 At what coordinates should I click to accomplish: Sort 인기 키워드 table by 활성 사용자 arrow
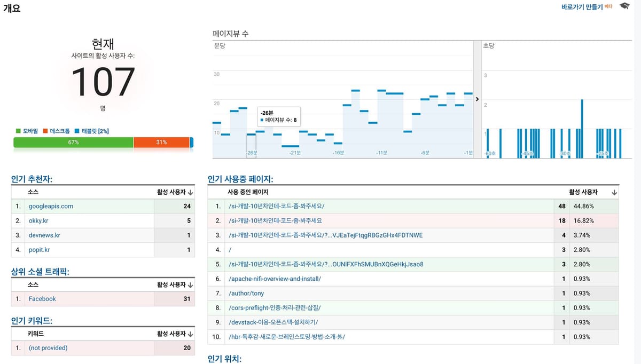click(x=191, y=334)
